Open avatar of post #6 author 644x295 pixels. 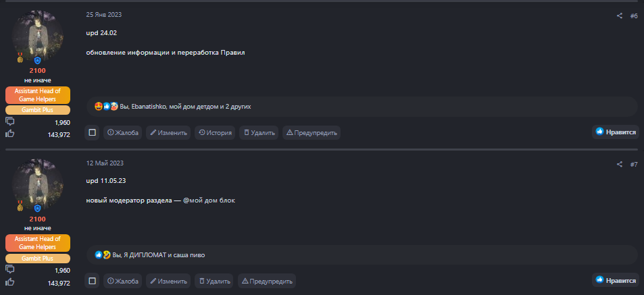coord(37,35)
